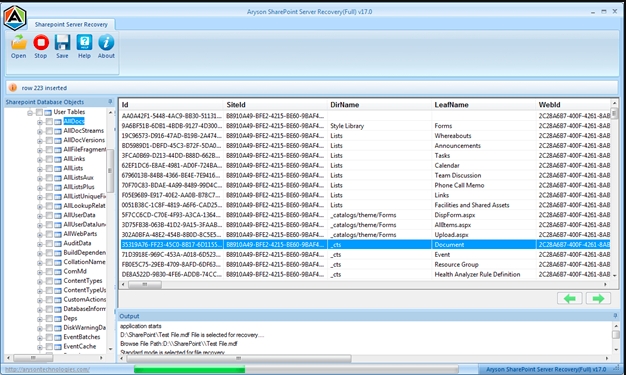This screenshot has width=626, height=375.
Task: Check the AllLists checkbox
Action: pos(49,169)
